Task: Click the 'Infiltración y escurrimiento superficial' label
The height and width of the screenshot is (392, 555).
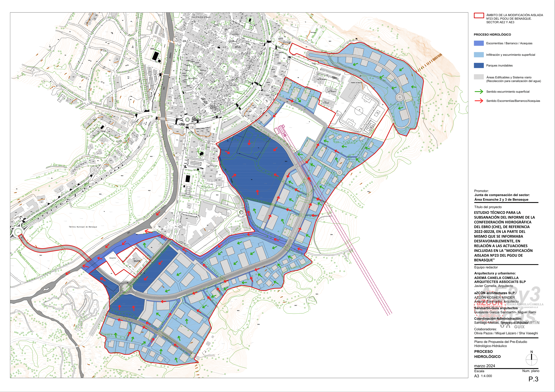Action: tap(511, 55)
